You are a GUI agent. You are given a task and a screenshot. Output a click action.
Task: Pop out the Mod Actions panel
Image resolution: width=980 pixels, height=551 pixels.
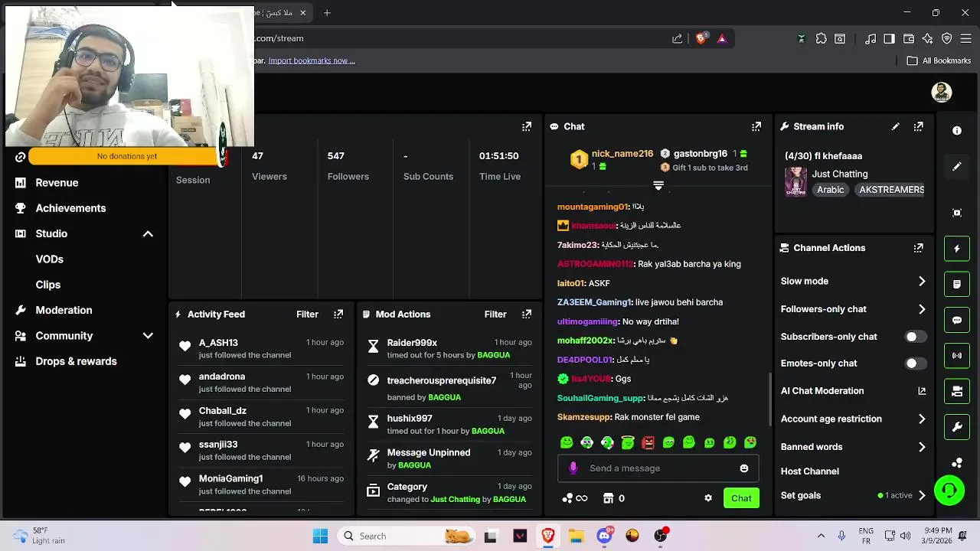(527, 314)
